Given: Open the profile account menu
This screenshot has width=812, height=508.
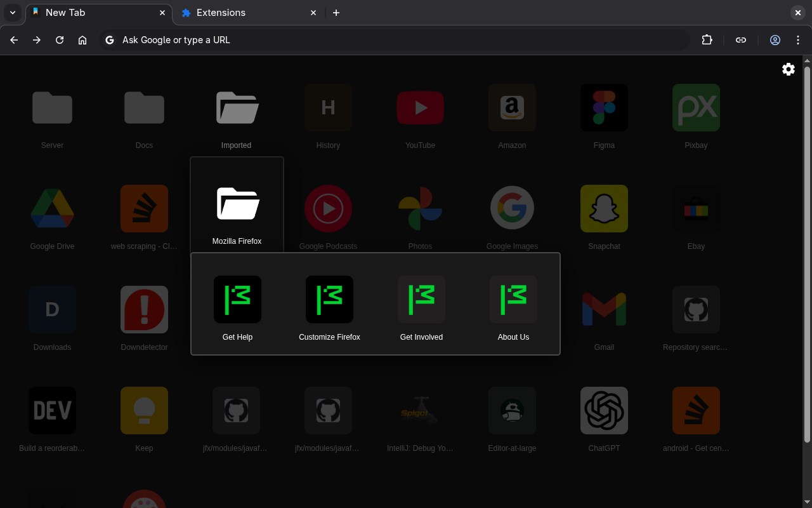Looking at the screenshot, I should point(775,40).
